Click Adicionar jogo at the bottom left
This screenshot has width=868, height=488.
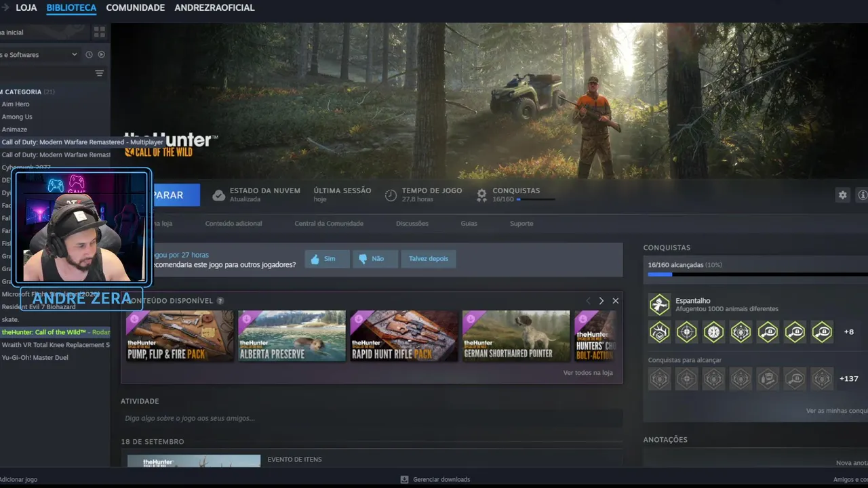(18, 479)
